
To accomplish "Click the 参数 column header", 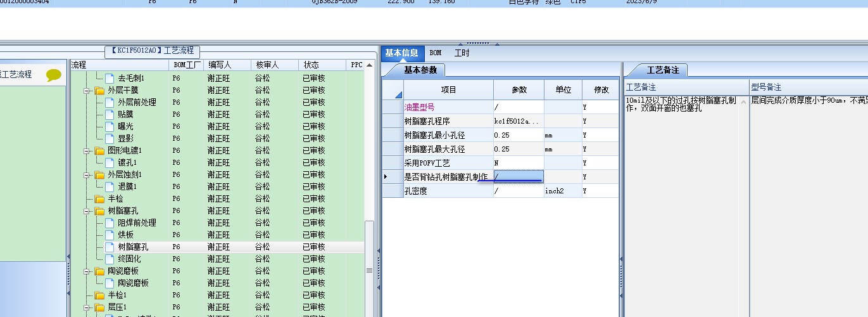I will point(519,89).
